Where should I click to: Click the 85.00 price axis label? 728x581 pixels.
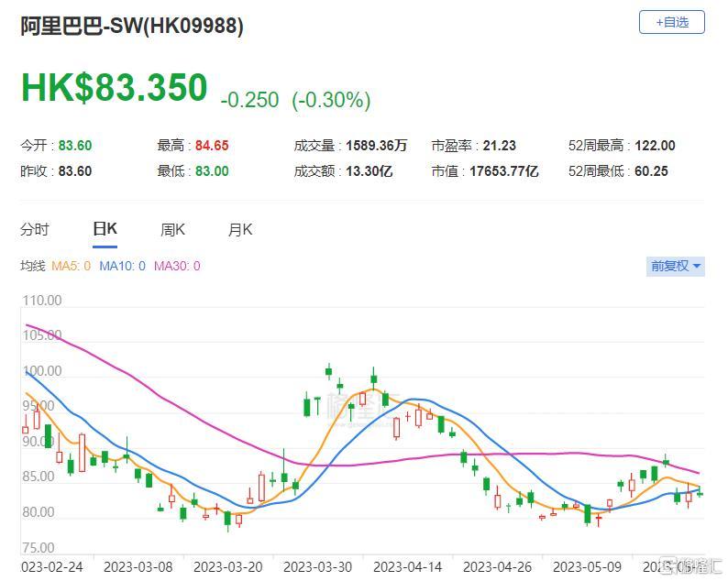[39, 477]
